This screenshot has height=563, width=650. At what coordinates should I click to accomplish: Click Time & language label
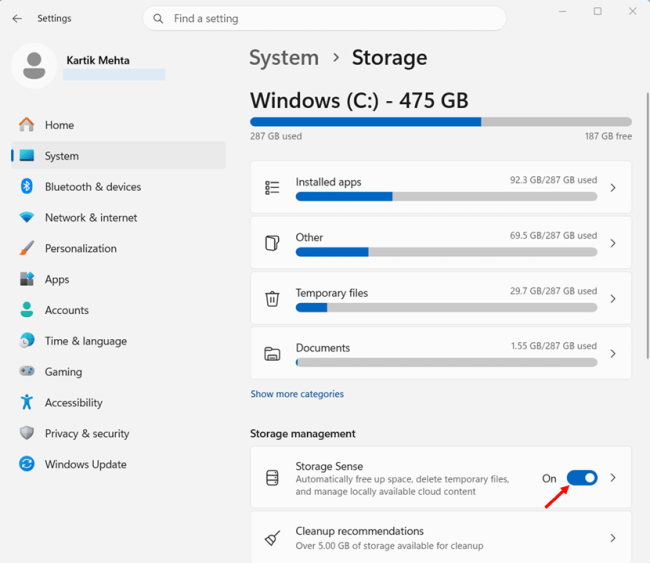tap(86, 341)
